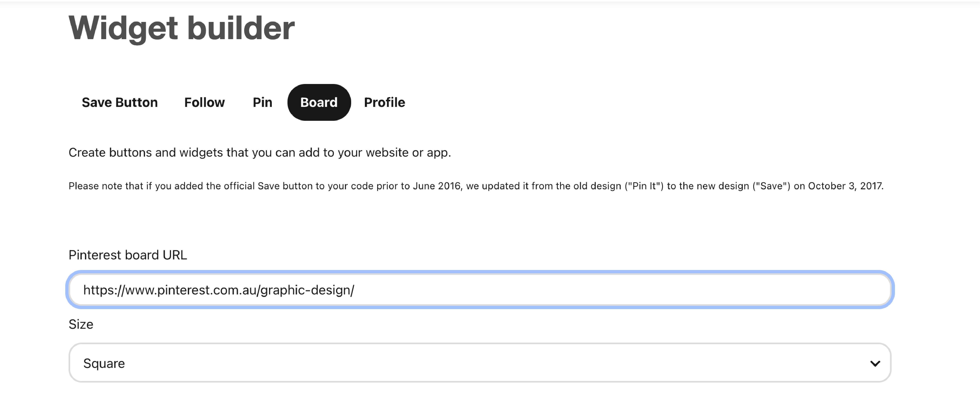Open the Size dropdown showing Square
The width and height of the screenshot is (980, 408).
point(479,363)
